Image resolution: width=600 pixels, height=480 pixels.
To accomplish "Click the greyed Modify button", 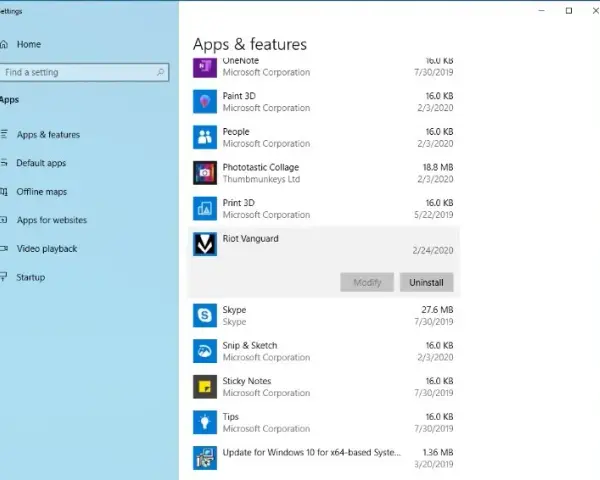I will 367,282.
